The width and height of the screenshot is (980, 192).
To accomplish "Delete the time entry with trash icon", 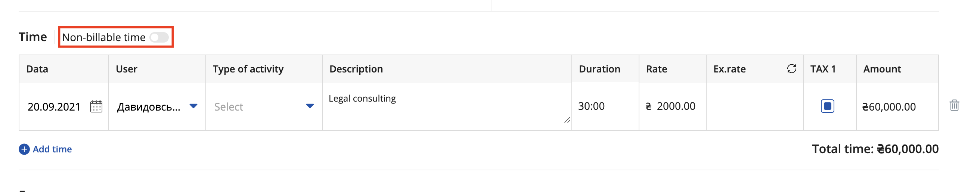I will coord(954,105).
